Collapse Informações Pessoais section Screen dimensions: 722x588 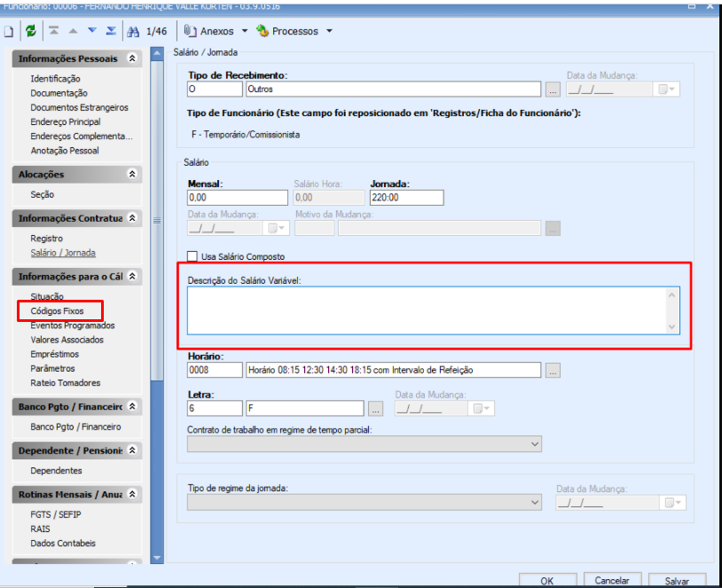132,59
